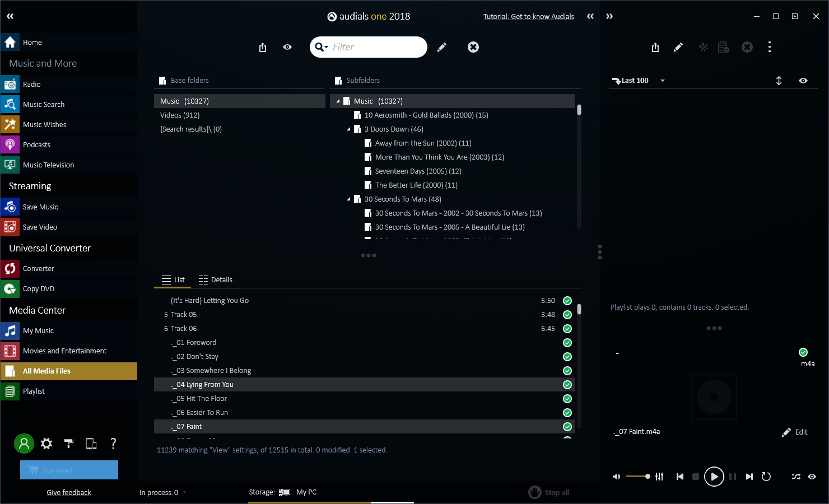
Task: Open Music Search in sidebar
Action: tap(69, 105)
